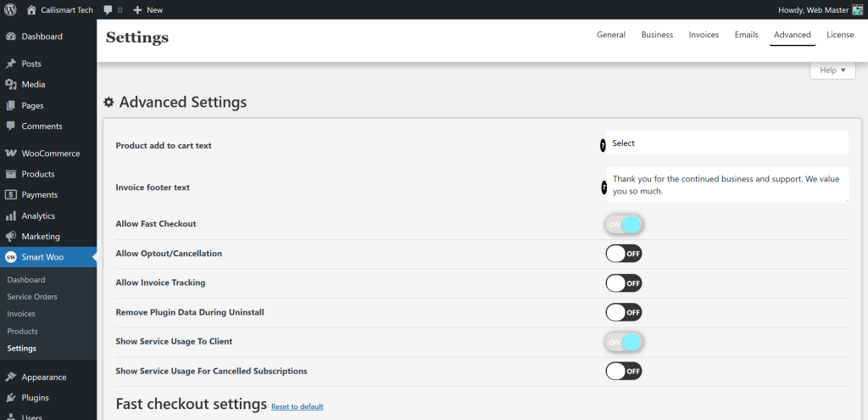Toggle Remove Plugin Data During Uninstall
868x420 pixels.
(x=624, y=312)
